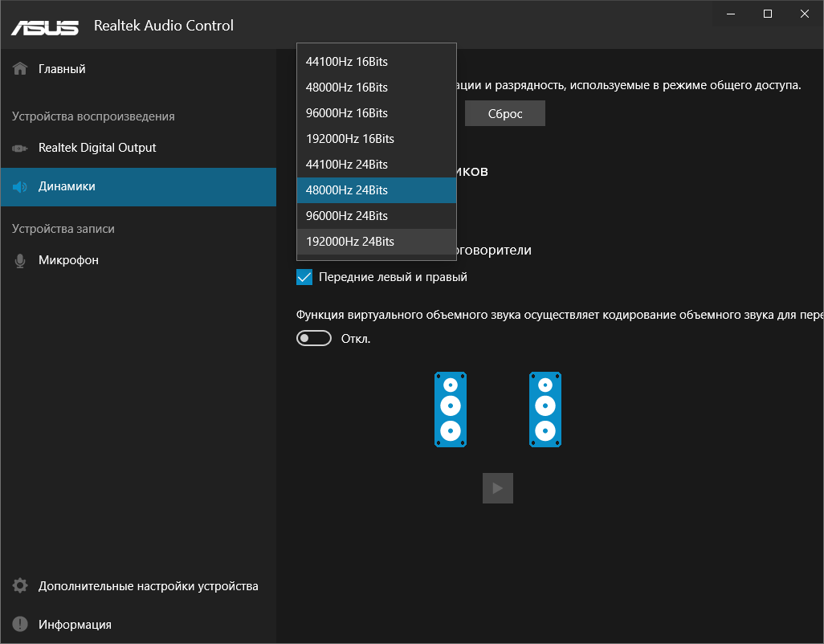This screenshot has width=824, height=644.
Task: Play the speaker test sound
Action: pyautogui.click(x=498, y=488)
